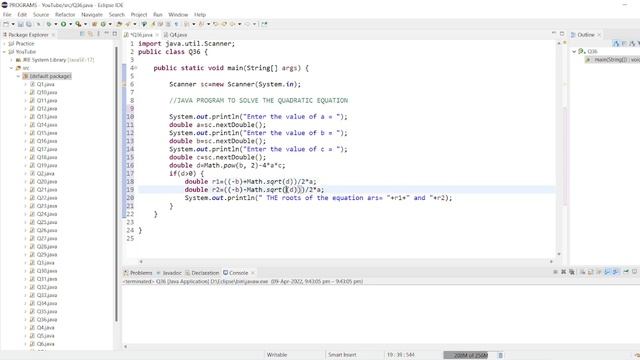The image size is (640, 360).
Task: Select Q1.java in Package Explorer
Action: 45,84
